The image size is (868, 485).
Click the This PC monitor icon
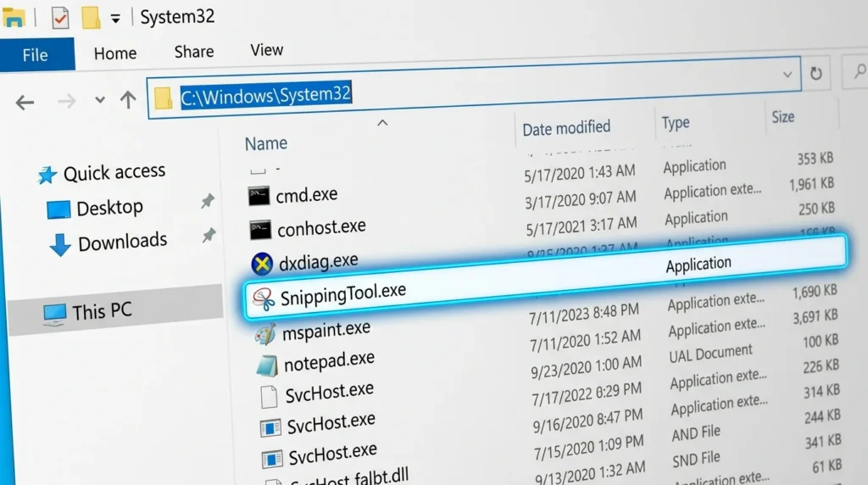(x=55, y=315)
